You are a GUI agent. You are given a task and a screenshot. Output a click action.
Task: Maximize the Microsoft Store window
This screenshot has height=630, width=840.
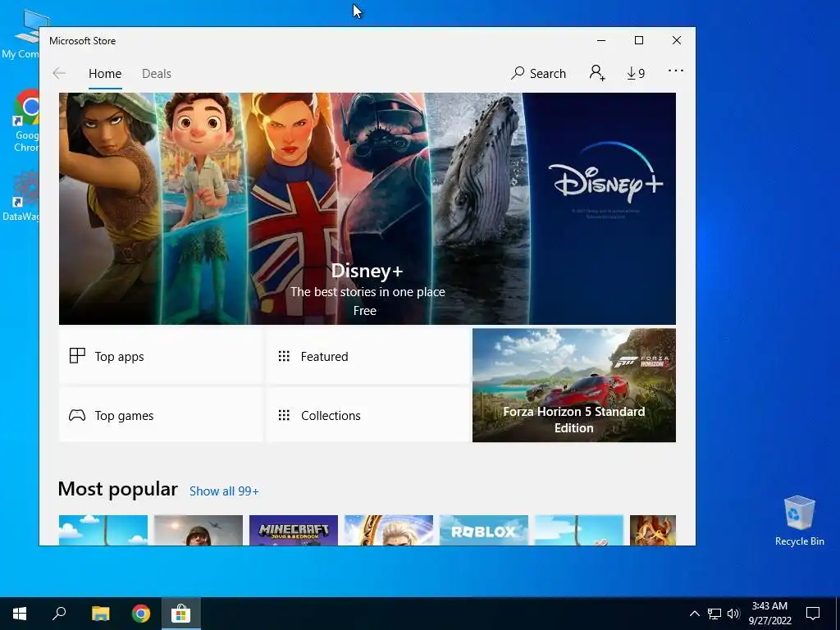pyautogui.click(x=639, y=41)
